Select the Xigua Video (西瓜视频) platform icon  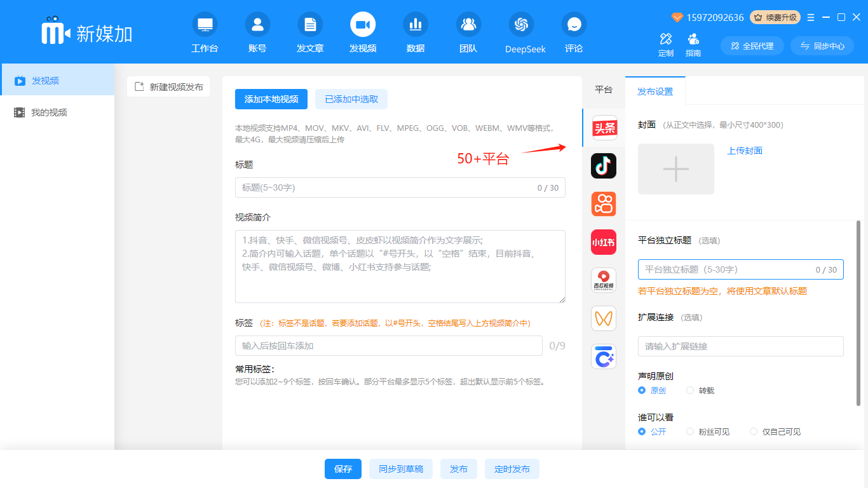pos(604,280)
